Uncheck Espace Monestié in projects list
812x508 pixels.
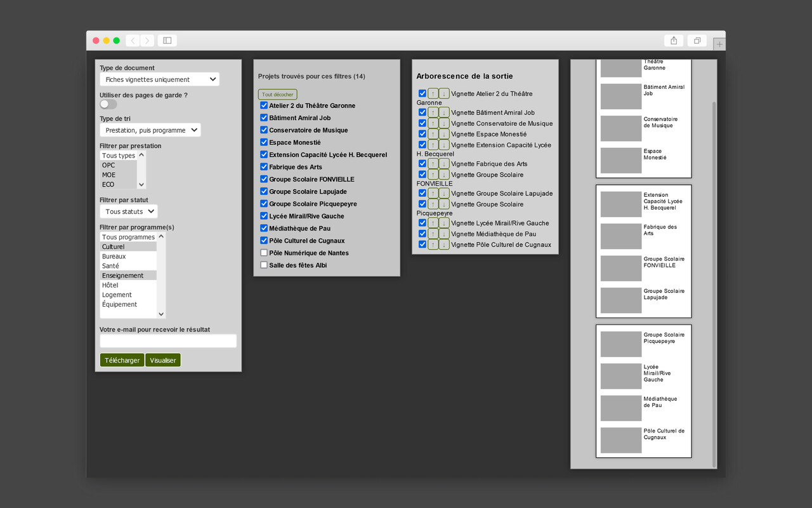(264, 142)
